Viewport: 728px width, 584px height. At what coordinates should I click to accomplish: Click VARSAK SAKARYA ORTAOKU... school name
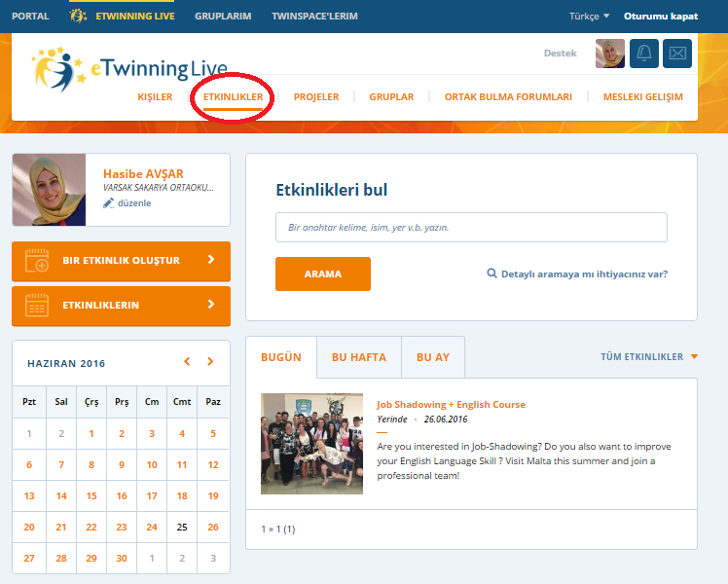159,188
